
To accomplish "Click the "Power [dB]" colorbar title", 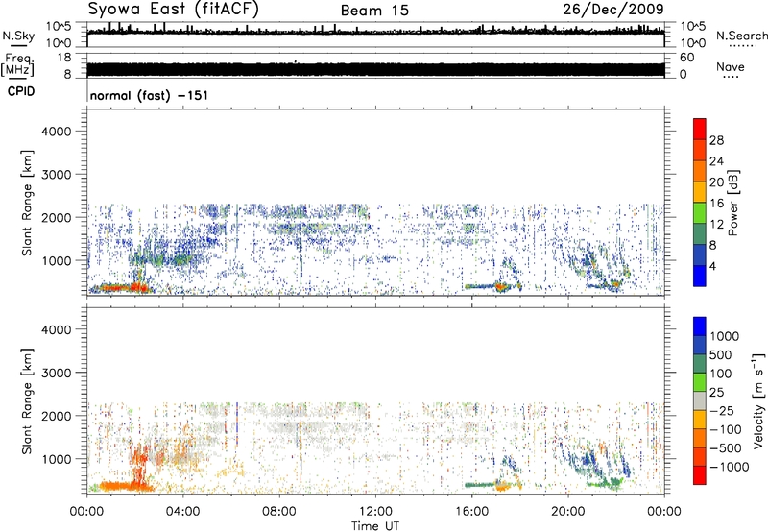I will point(732,203).
